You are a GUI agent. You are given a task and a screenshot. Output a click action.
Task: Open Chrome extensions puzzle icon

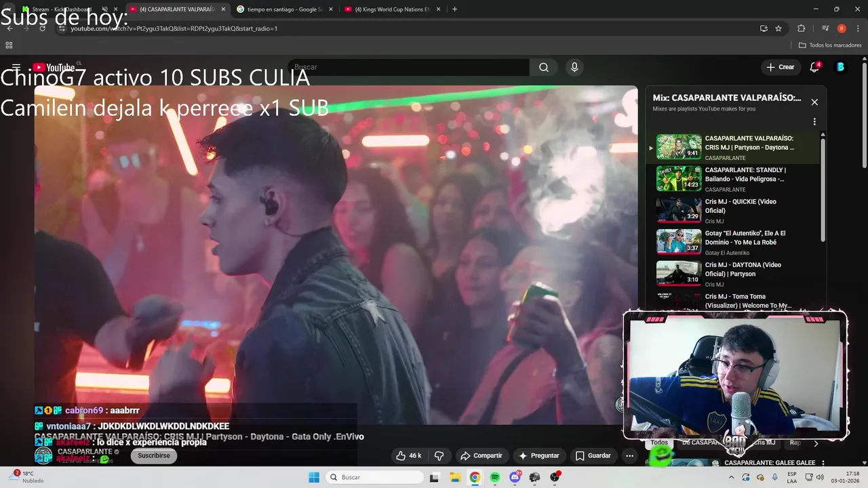pyautogui.click(x=801, y=28)
